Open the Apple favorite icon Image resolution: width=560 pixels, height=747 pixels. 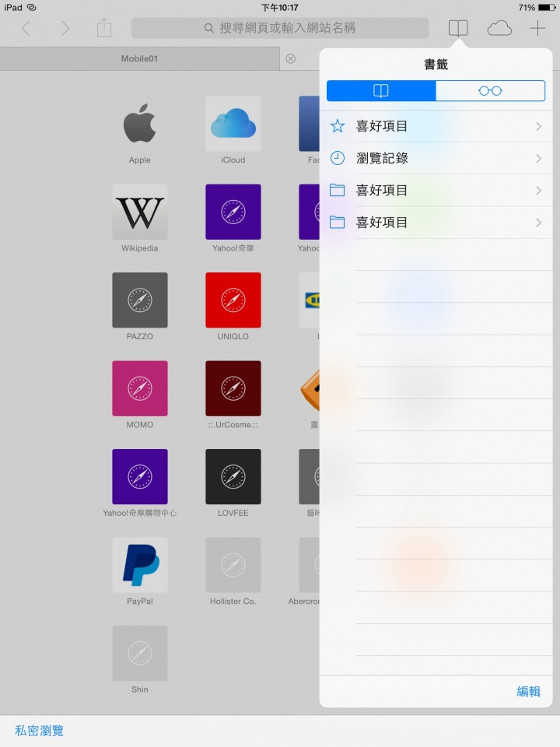(139, 124)
